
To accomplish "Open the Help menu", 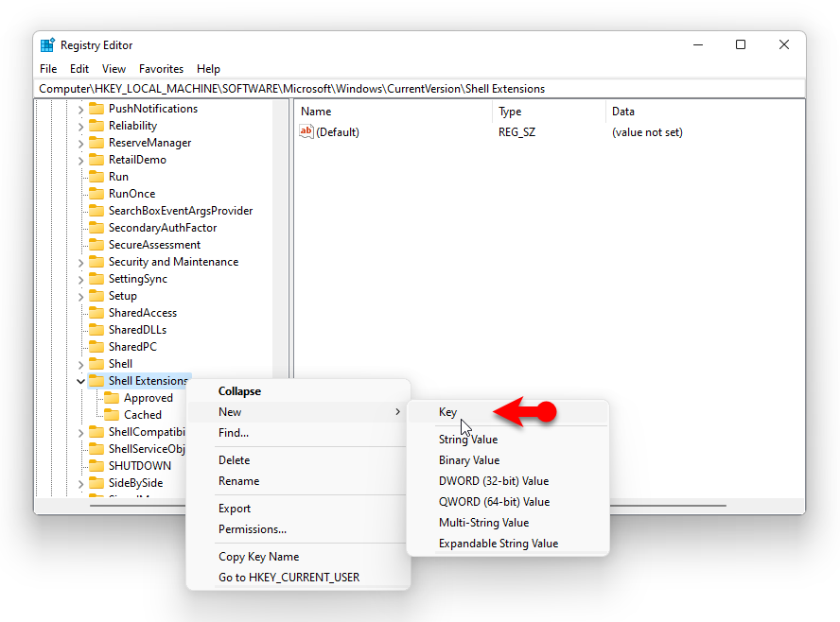I will 208,69.
